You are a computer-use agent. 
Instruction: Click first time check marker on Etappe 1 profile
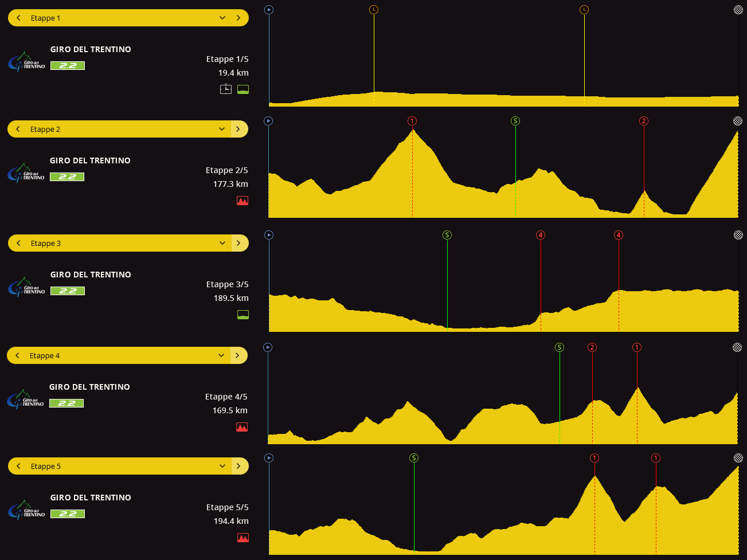(x=374, y=10)
